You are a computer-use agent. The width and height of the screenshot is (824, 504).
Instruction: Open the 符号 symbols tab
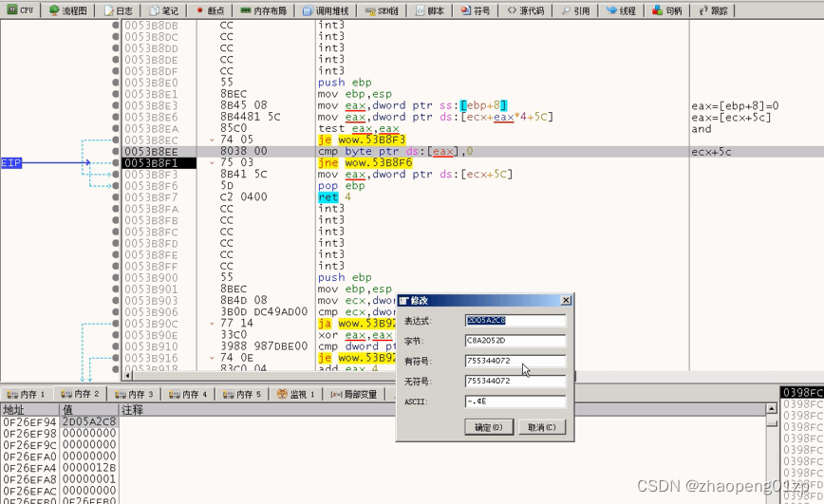(477, 10)
